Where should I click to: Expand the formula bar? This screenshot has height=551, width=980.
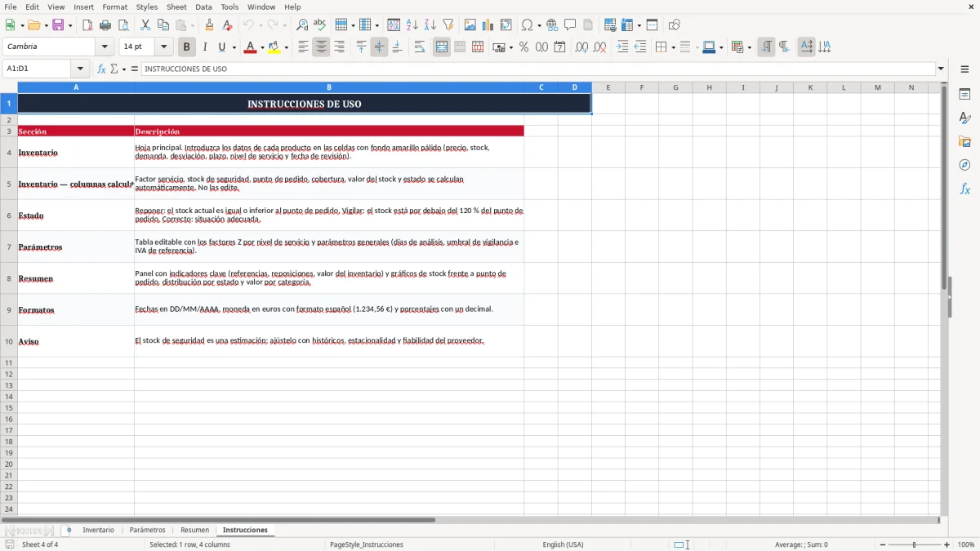[x=941, y=69]
